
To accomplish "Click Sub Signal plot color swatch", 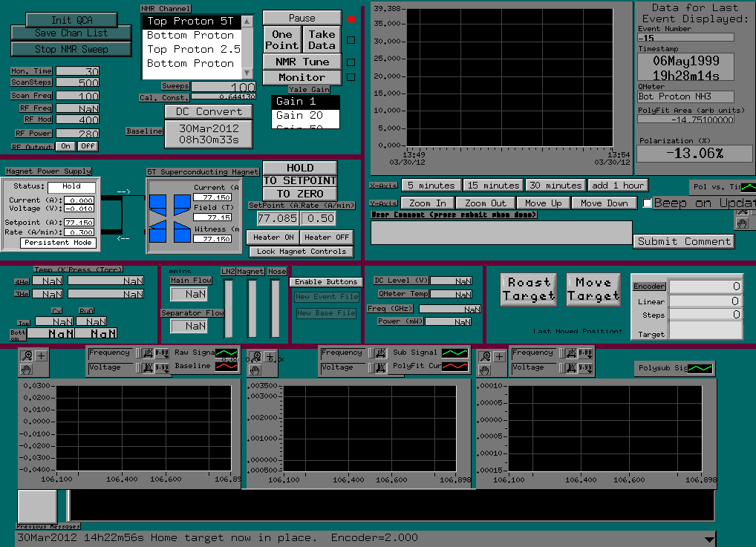I will pos(454,353).
